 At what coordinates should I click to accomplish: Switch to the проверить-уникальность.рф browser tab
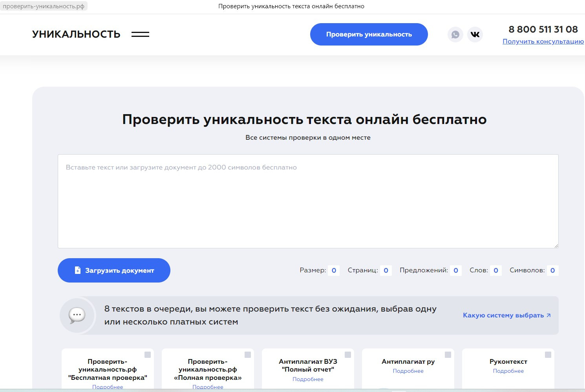44,6
